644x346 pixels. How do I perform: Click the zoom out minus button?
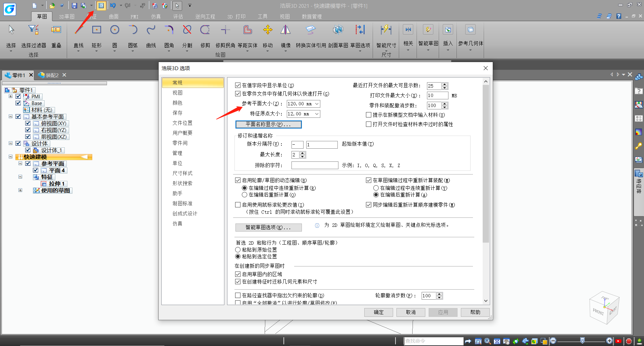553,341
